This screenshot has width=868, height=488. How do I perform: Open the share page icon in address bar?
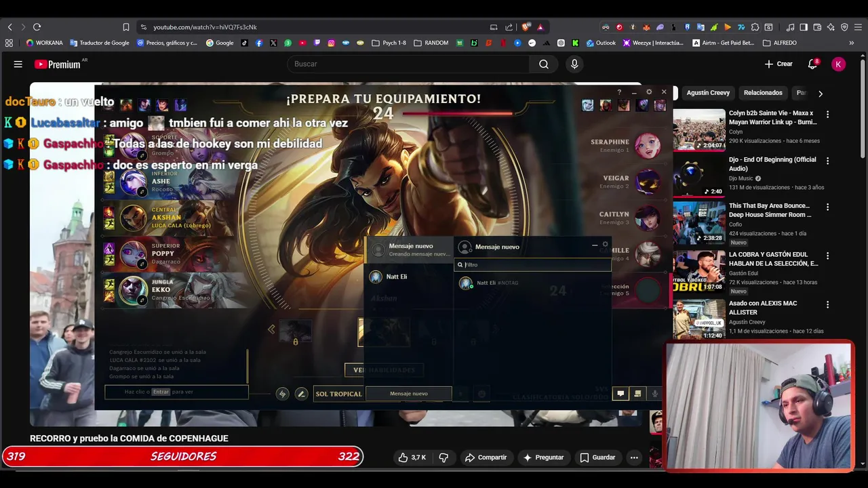(509, 27)
